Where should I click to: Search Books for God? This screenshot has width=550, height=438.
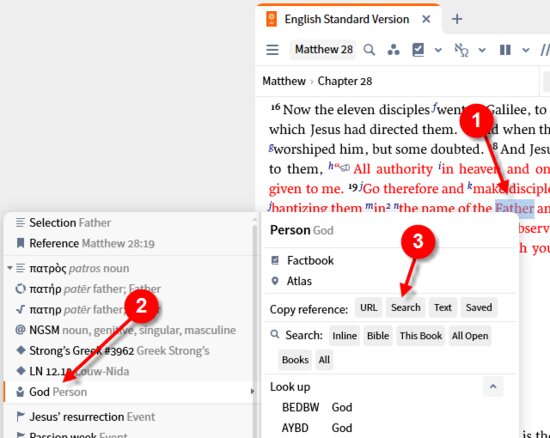pyautogui.click(x=295, y=360)
